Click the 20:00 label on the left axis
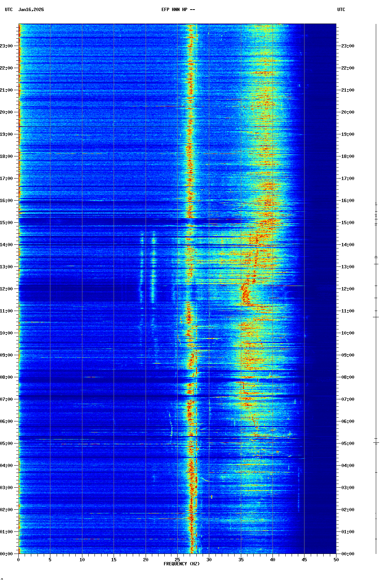 point(7,112)
